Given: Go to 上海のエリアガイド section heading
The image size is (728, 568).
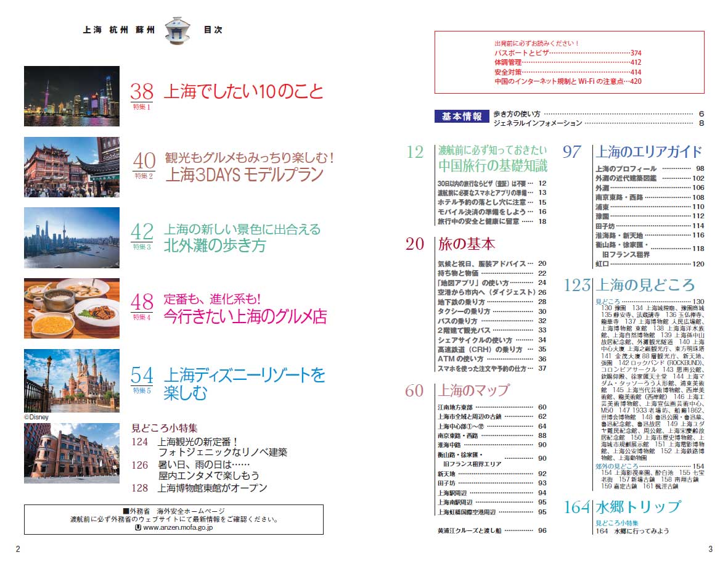Looking at the screenshot, I should point(648,152).
